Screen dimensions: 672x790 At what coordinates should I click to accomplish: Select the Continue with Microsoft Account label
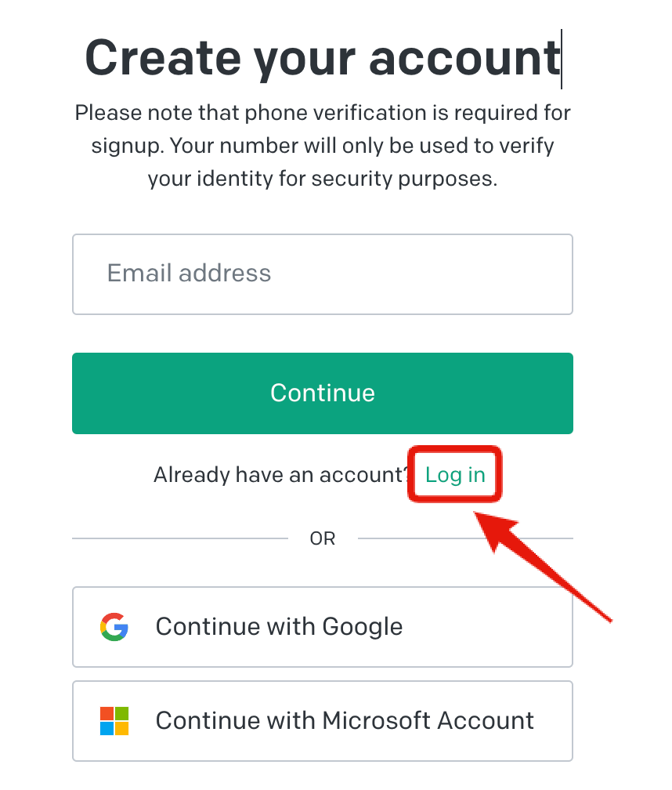(x=345, y=721)
